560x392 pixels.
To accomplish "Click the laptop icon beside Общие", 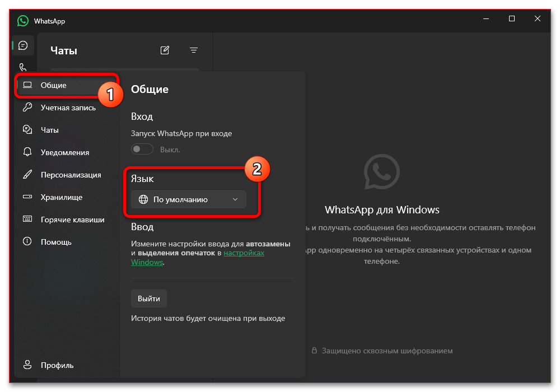I will click(x=27, y=85).
